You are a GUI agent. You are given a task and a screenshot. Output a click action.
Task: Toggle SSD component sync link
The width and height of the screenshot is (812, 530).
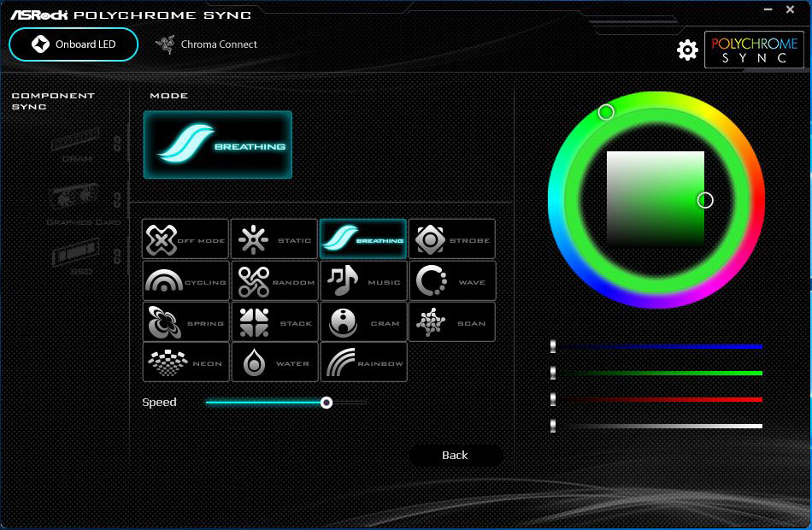click(x=117, y=256)
